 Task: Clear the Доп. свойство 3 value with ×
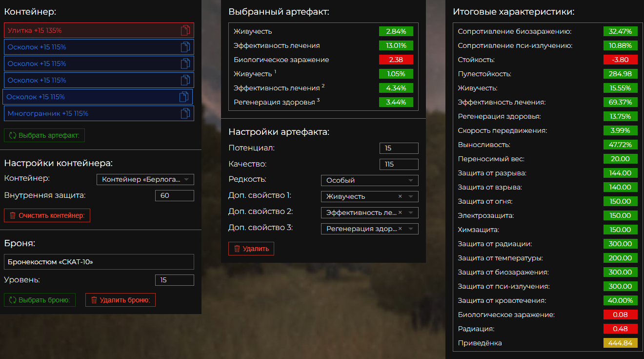[400, 229]
